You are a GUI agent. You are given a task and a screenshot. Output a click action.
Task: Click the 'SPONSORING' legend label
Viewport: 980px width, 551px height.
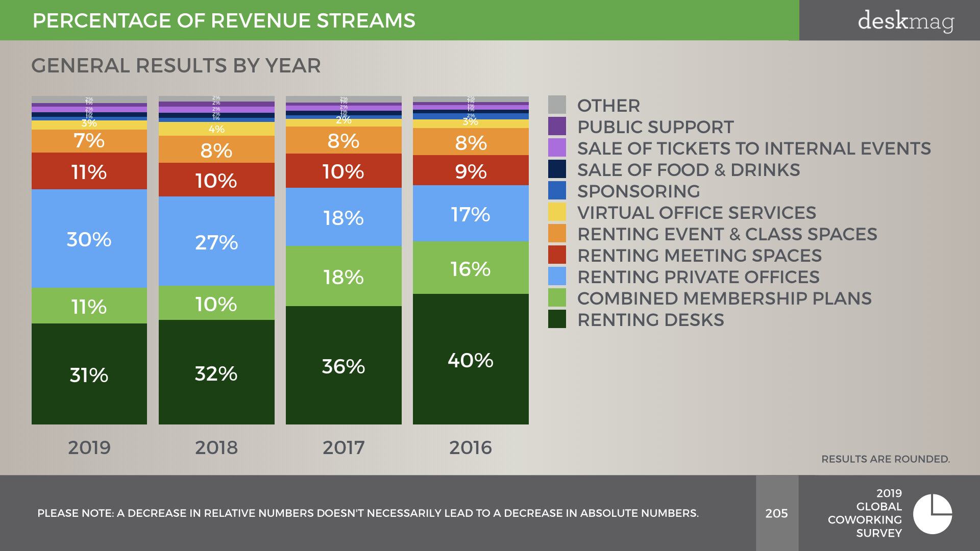(639, 191)
